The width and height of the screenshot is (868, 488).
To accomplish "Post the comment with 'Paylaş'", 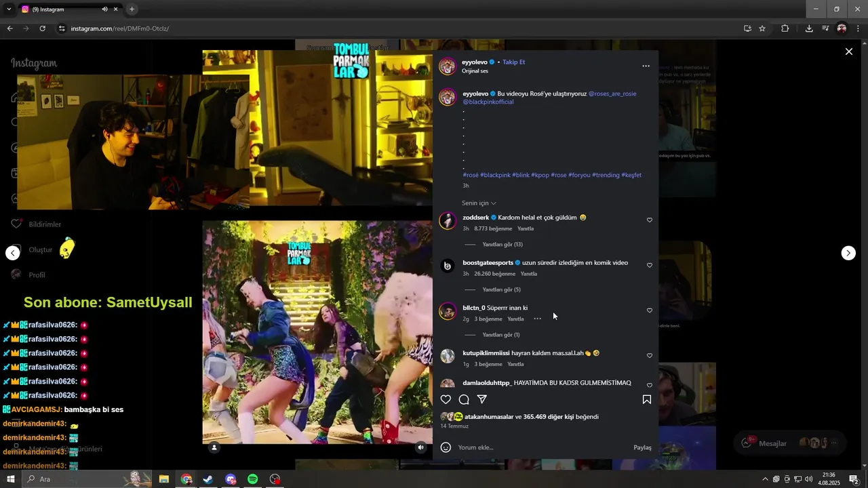I will point(642,447).
